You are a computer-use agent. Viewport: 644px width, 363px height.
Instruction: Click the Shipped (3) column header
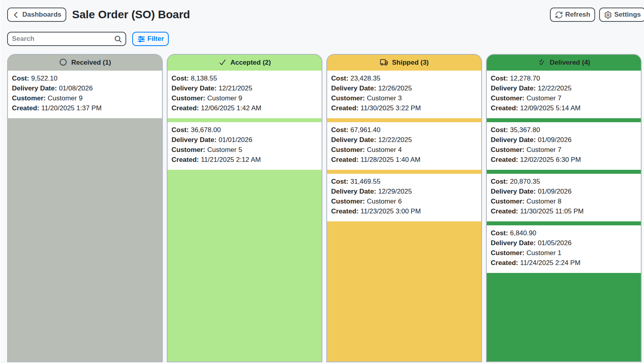tap(404, 62)
